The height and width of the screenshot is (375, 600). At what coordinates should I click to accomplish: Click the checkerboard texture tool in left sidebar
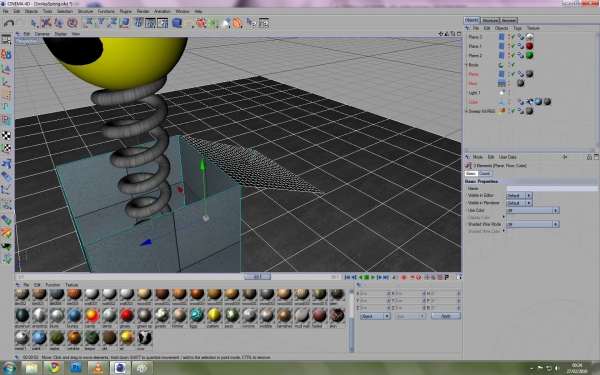(6, 135)
